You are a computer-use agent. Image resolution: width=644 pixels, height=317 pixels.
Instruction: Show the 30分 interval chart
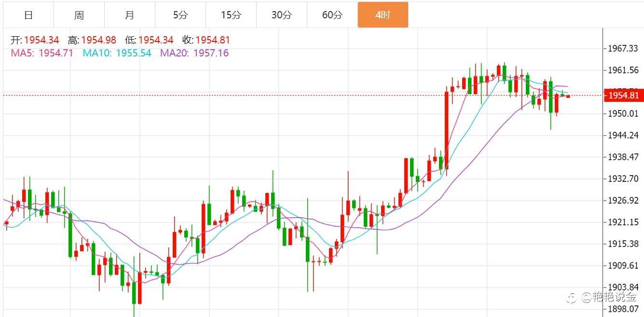pos(281,15)
